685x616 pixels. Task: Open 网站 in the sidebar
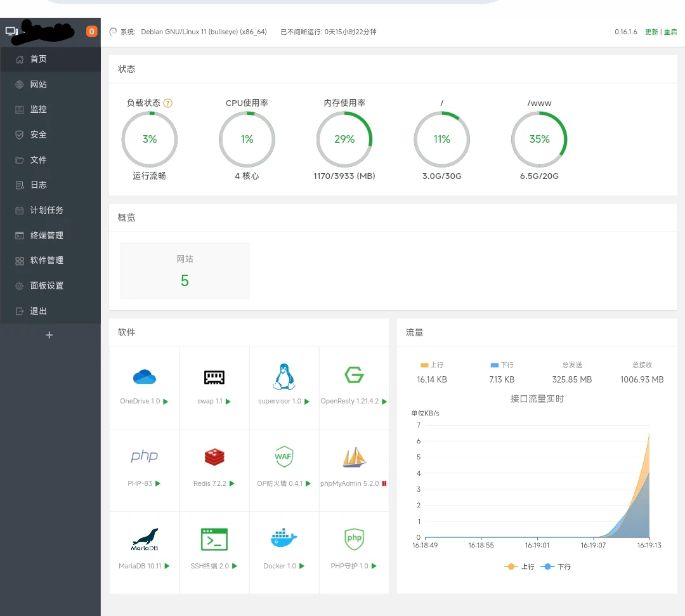39,84
